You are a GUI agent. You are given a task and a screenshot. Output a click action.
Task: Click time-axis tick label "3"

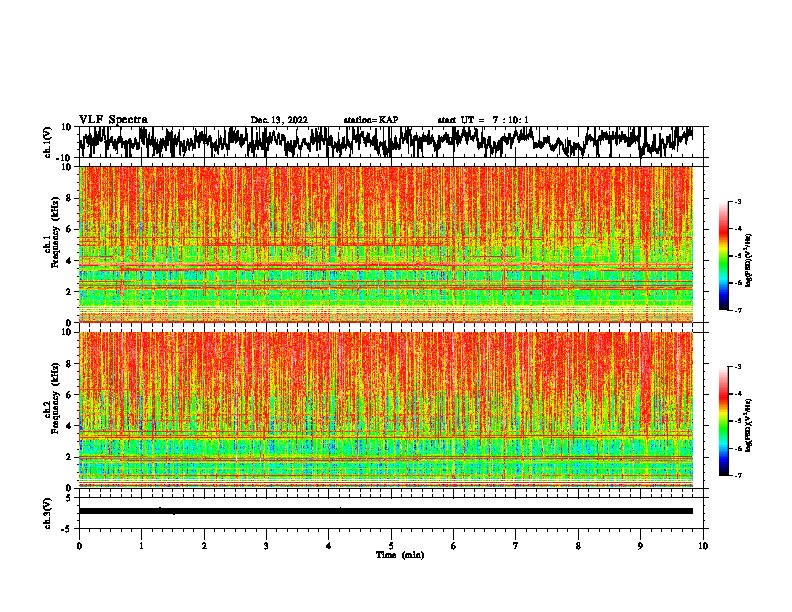coord(266,546)
